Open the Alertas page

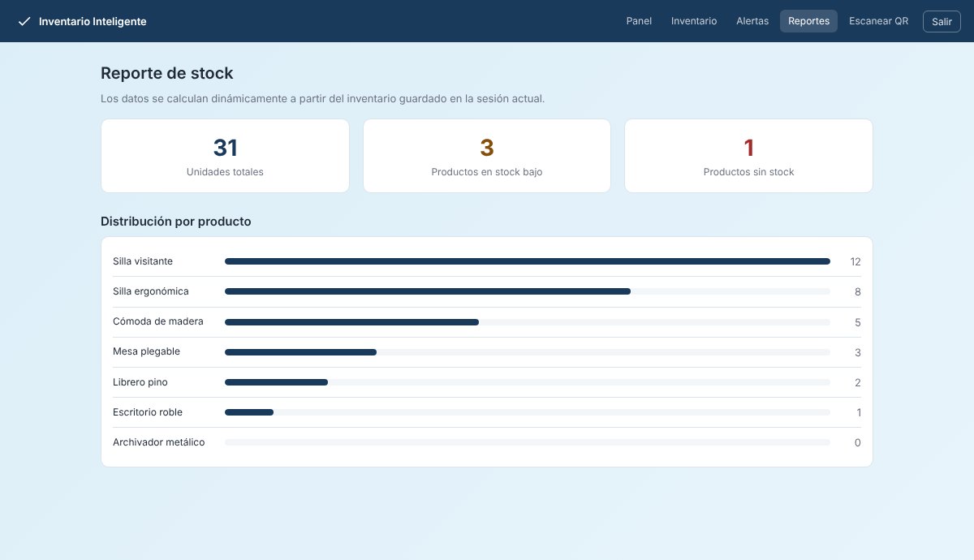point(752,21)
